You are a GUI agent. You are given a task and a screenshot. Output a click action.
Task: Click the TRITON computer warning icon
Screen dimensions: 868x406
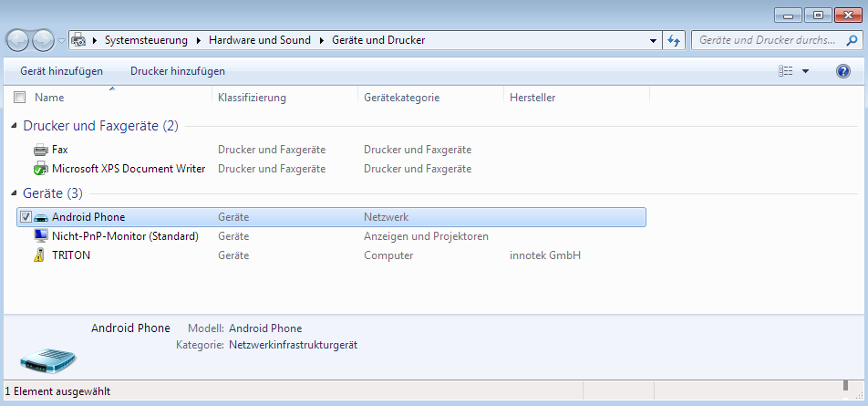click(x=40, y=256)
